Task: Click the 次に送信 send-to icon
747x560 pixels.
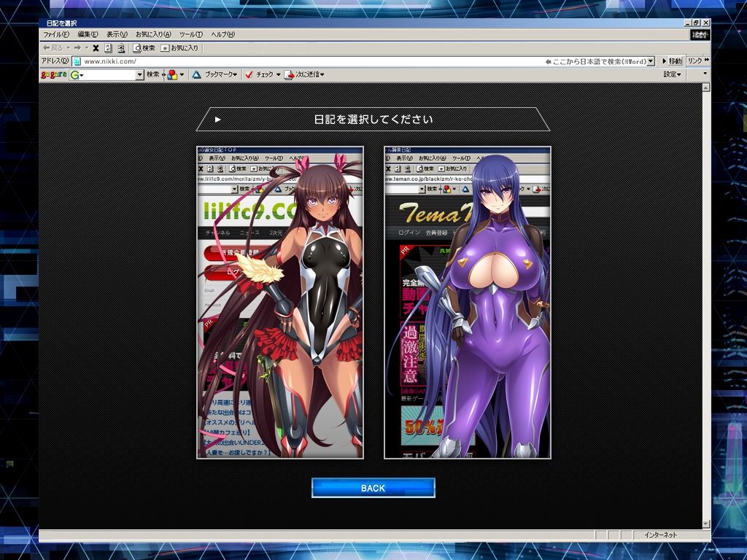Action: click(x=289, y=75)
